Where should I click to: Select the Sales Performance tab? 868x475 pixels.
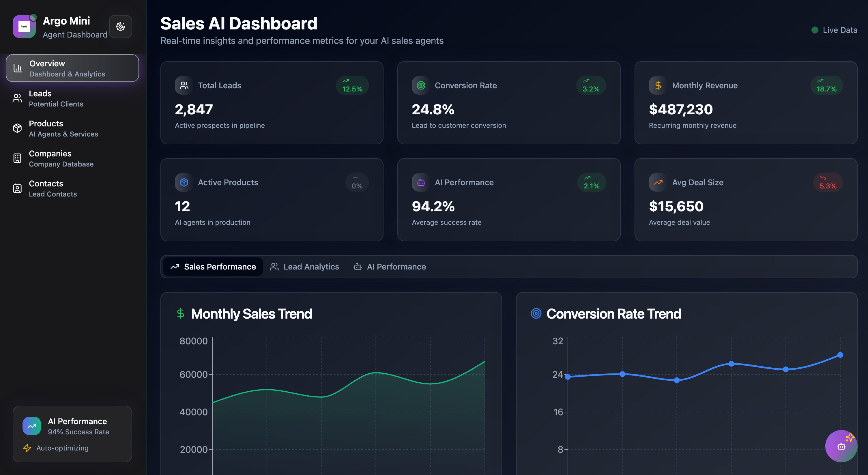tap(213, 266)
